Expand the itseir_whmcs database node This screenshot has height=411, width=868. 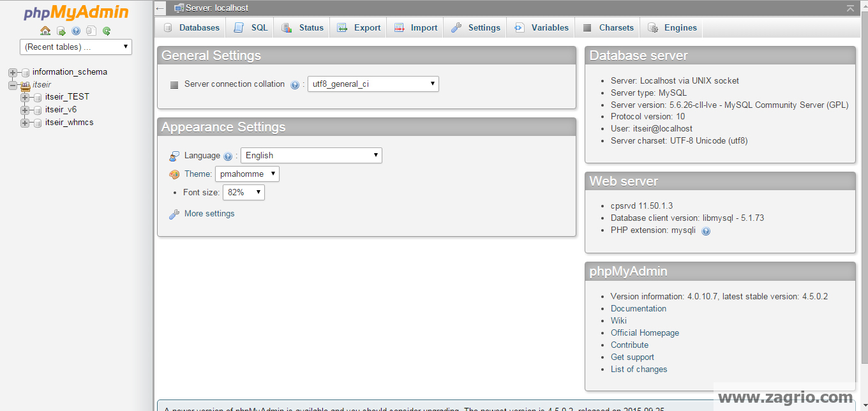pos(25,123)
